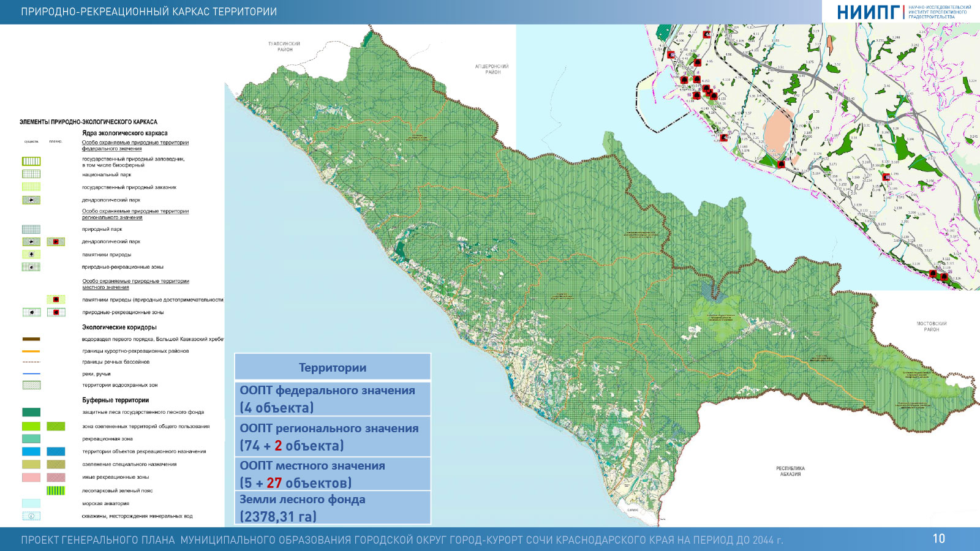The width and height of the screenshot is (980, 551).
Task: Select the hatched water protection zones symbol
Action: tap(31, 385)
